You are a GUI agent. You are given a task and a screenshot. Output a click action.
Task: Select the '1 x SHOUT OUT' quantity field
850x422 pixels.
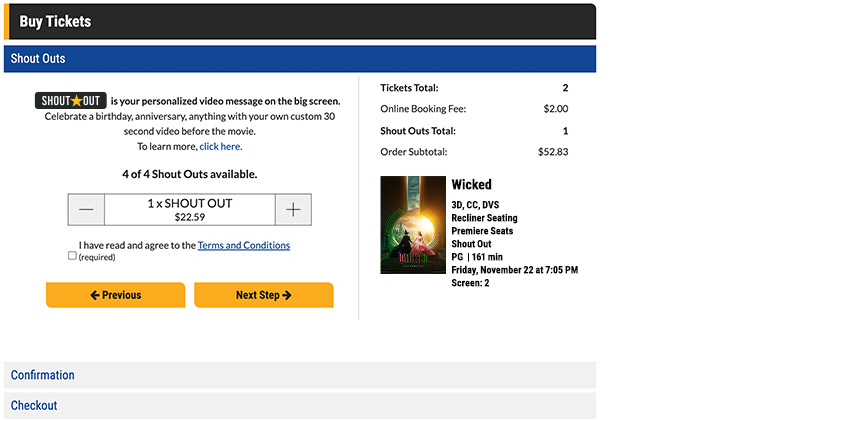tap(190, 210)
